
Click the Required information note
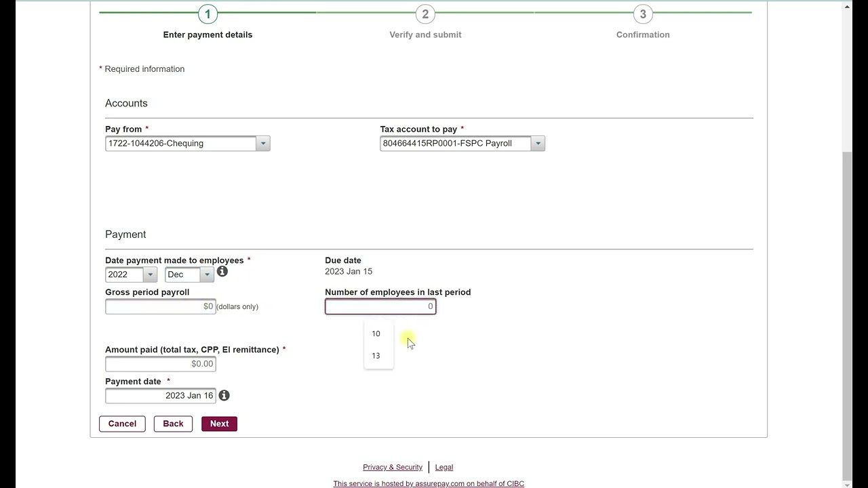click(x=142, y=69)
